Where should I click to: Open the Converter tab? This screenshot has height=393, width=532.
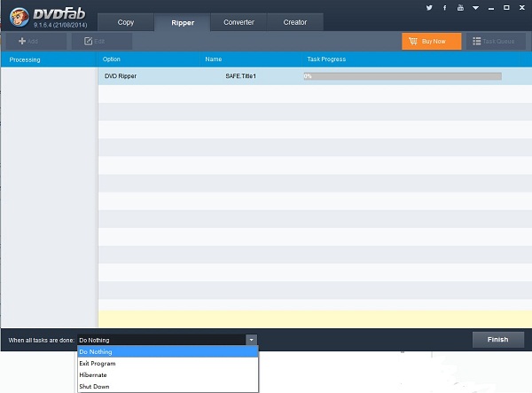click(239, 22)
